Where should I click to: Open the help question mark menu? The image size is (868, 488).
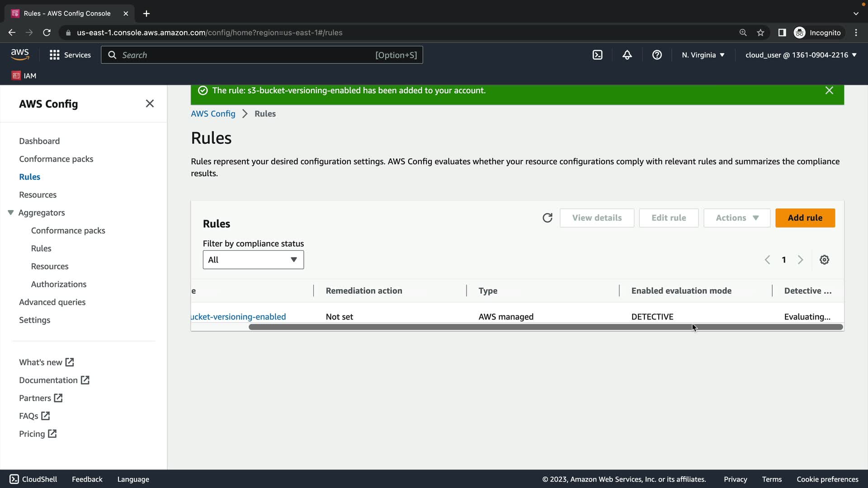657,55
